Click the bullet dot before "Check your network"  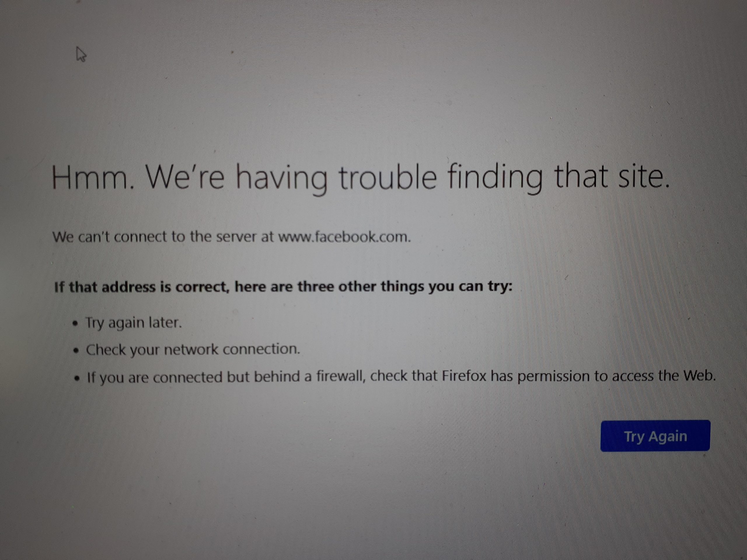pyautogui.click(x=77, y=351)
